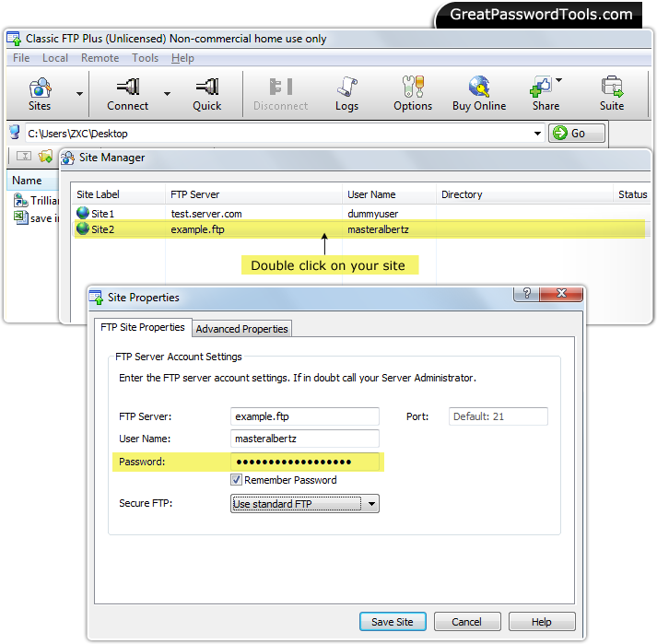Expand the Share dropdown arrow
657x644 pixels.
click(x=559, y=79)
